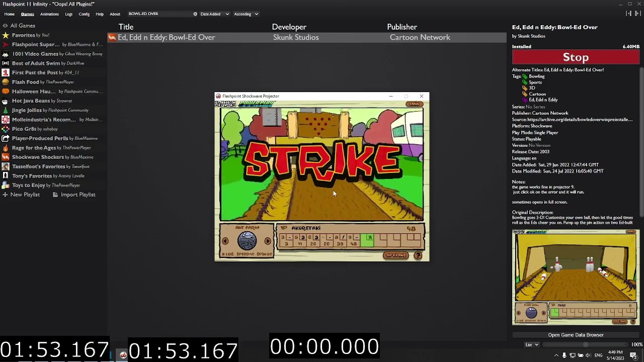644x362 pixels.
Task: Click the Ant Farm bowling ball
Action: 247,241
